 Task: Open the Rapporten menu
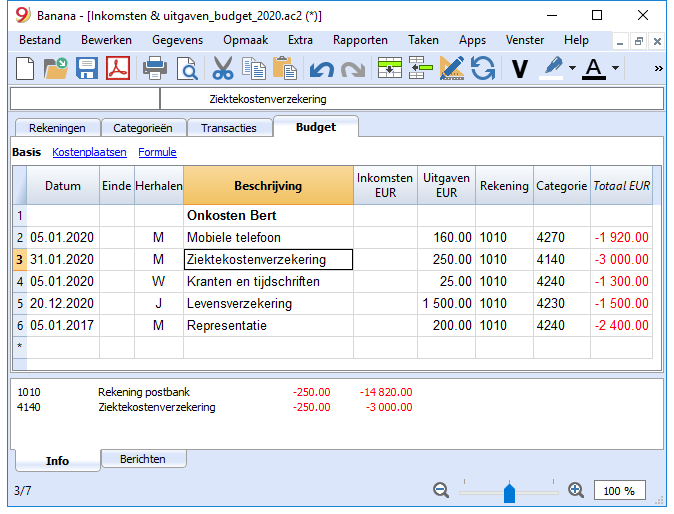(x=360, y=40)
